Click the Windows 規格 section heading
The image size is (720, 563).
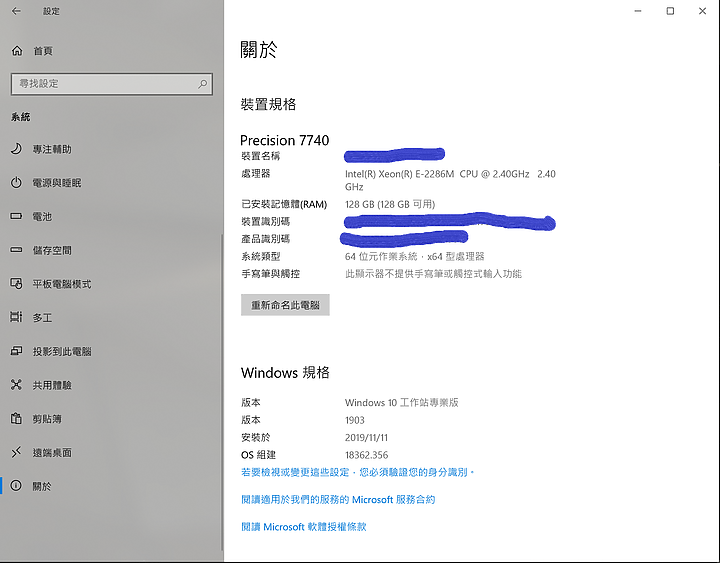pyautogui.click(x=285, y=372)
